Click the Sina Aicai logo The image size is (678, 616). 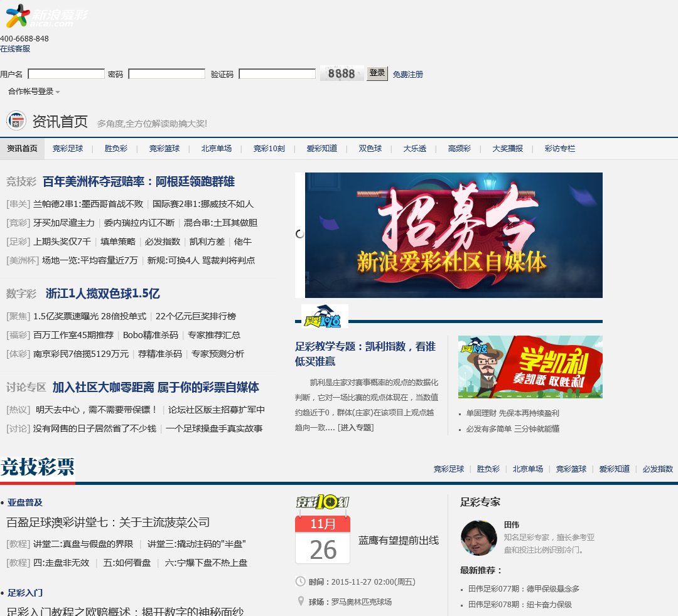click(x=46, y=16)
